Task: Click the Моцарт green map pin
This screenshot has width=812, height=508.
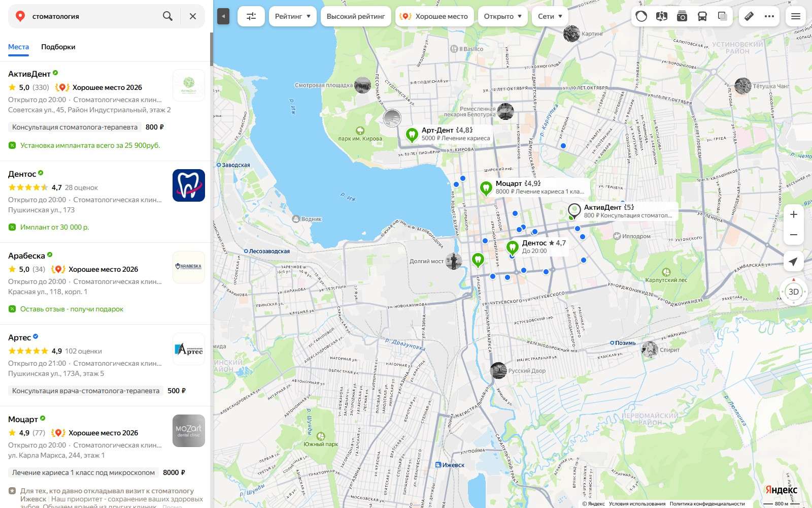Action: tap(486, 188)
